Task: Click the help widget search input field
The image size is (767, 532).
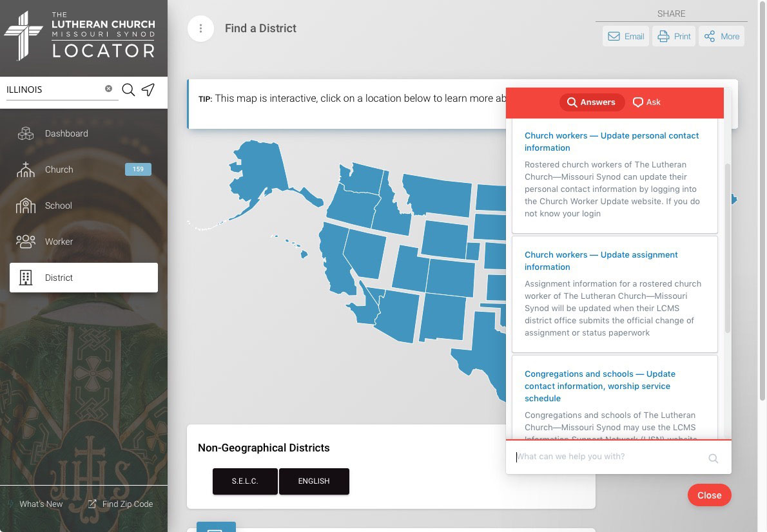Action: (612, 456)
